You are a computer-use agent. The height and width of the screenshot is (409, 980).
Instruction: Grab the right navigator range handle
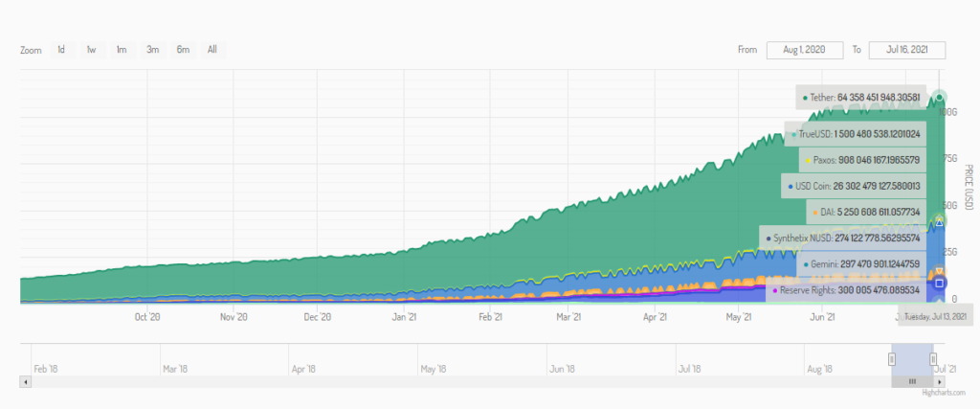click(x=933, y=359)
